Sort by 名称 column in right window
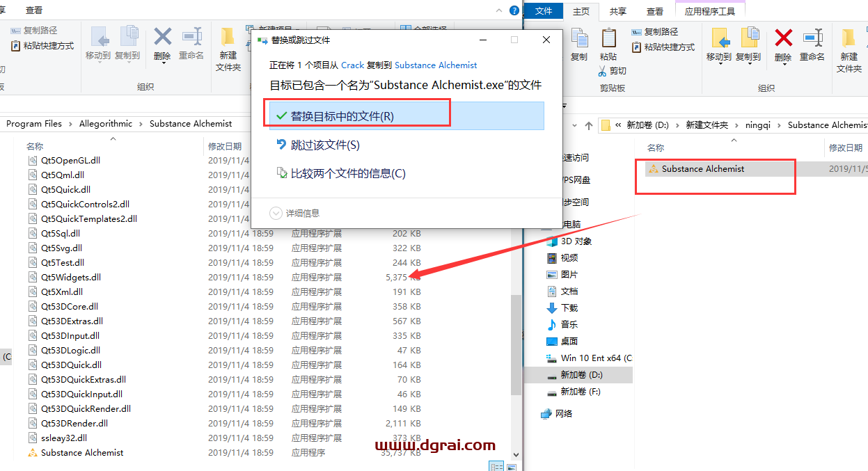Viewport: 868px width, 471px height. [656, 147]
